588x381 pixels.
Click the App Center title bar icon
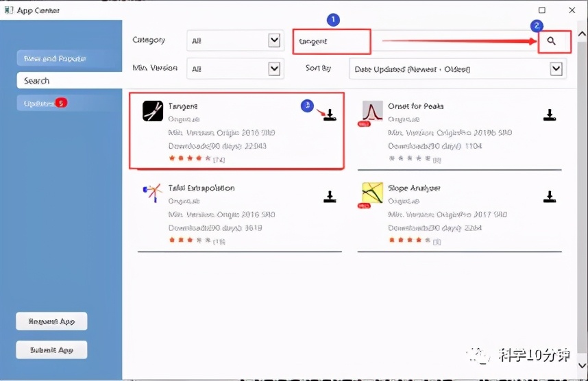[8, 10]
